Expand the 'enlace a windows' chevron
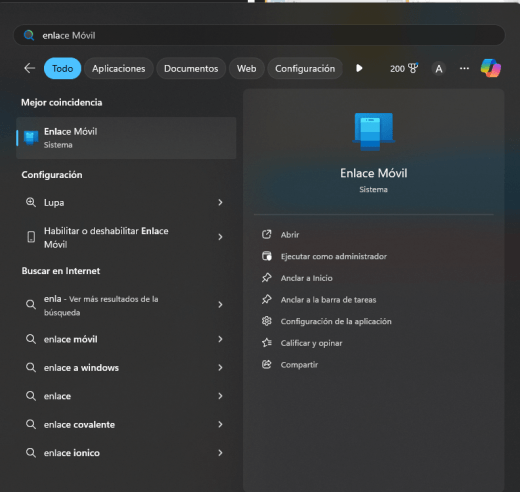 click(220, 368)
